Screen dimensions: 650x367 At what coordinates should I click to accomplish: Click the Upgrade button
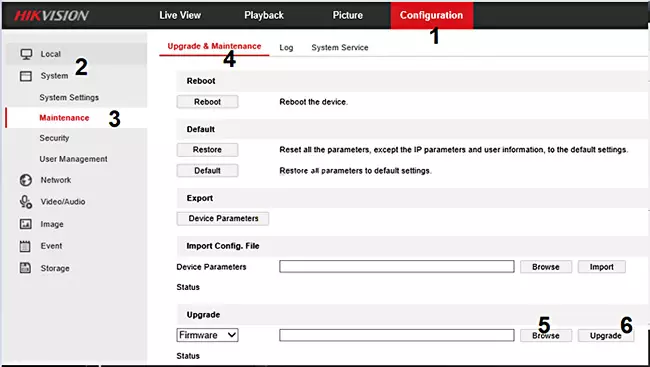click(606, 335)
